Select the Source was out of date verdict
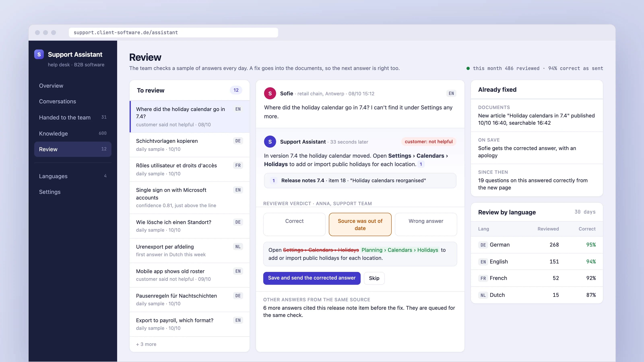The width and height of the screenshot is (644, 362). (x=360, y=224)
